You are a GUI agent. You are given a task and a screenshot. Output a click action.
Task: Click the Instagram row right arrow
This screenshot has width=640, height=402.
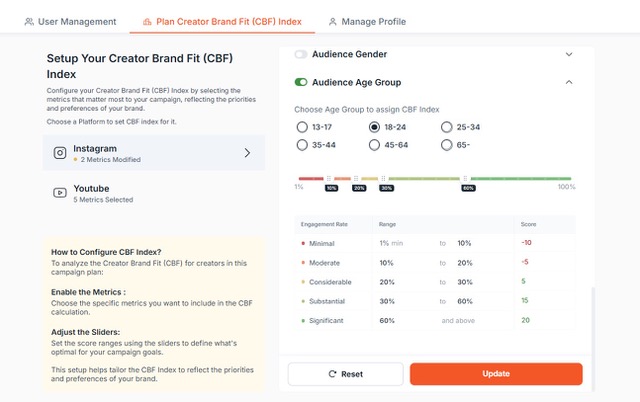click(247, 153)
